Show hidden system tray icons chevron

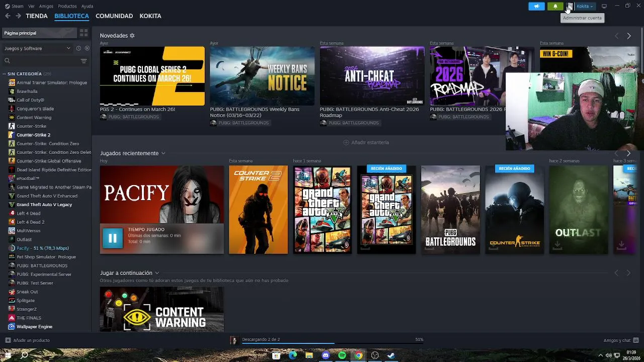[x=600, y=355]
